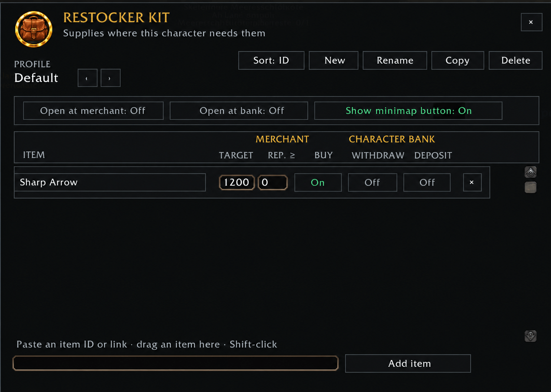Click the Default profile name
This screenshot has width=551, height=392.
(x=36, y=78)
